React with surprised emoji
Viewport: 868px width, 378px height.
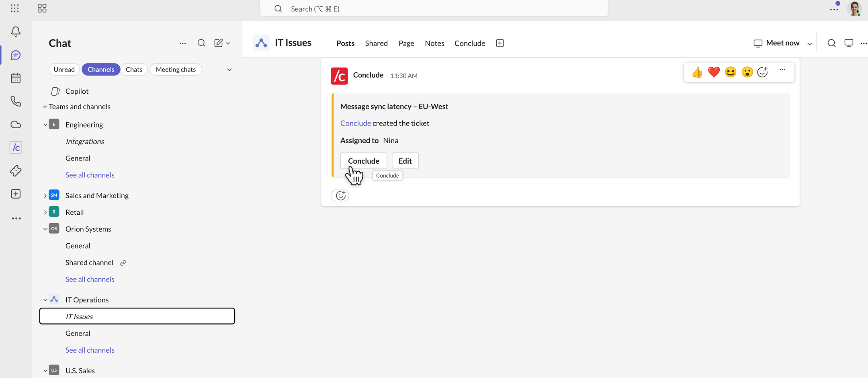747,72
